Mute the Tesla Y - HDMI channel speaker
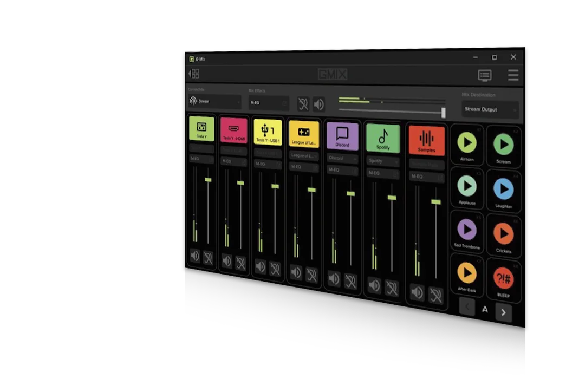The width and height of the screenshot is (585, 392). (x=226, y=261)
